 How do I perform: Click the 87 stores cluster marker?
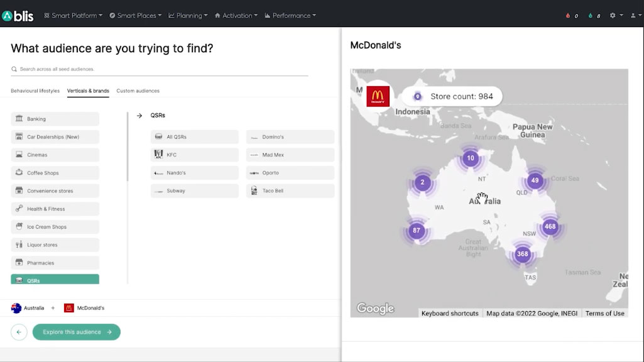click(417, 231)
